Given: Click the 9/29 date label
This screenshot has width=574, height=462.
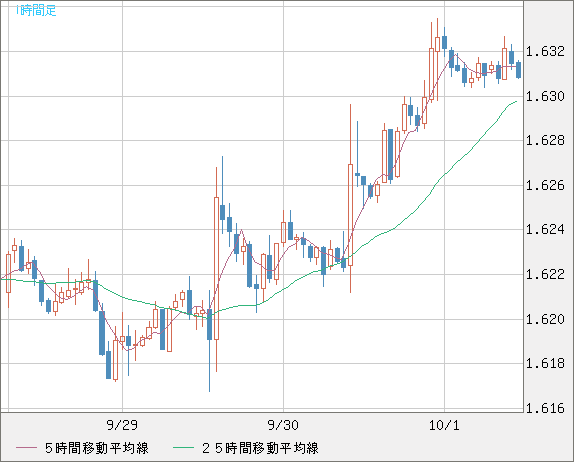Looking at the screenshot, I should (122, 425).
